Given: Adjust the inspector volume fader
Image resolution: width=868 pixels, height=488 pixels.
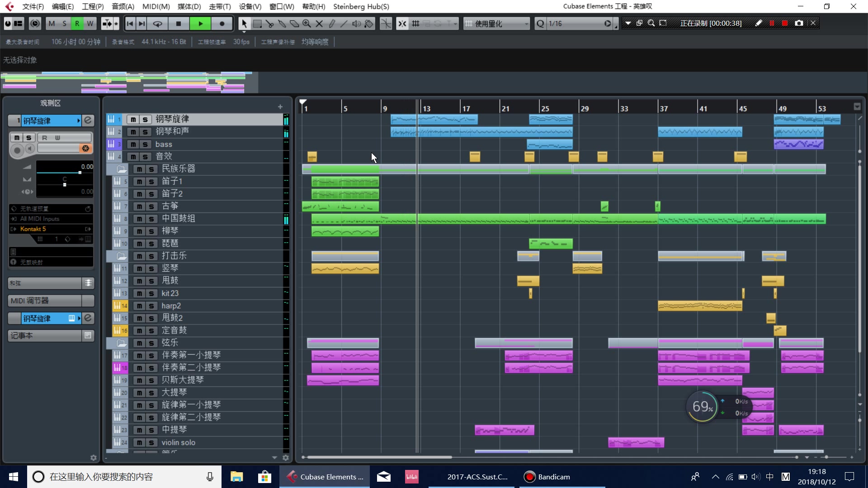Looking at the screenshot, I should [80, 173].
